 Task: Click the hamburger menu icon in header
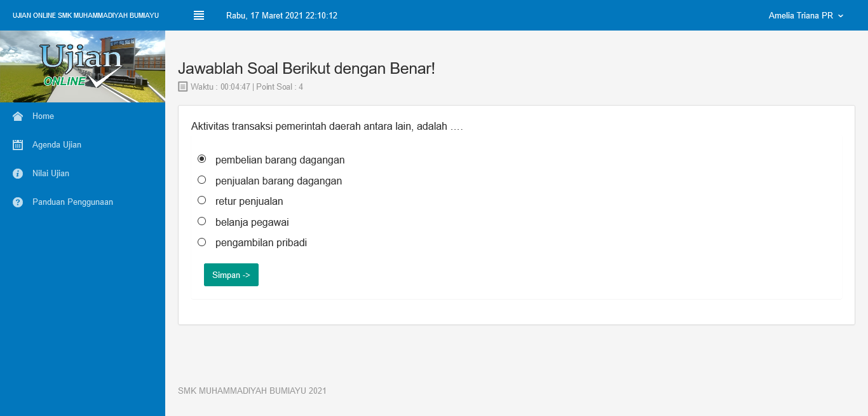pos(199,15)
